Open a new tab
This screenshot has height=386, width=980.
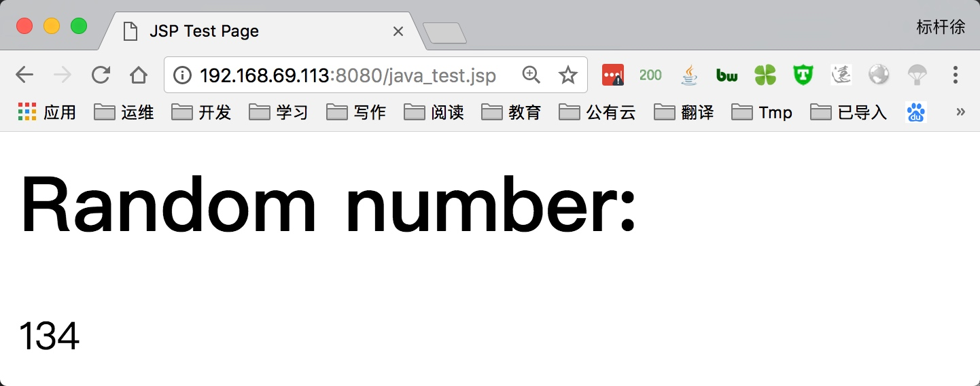[444, 33]
